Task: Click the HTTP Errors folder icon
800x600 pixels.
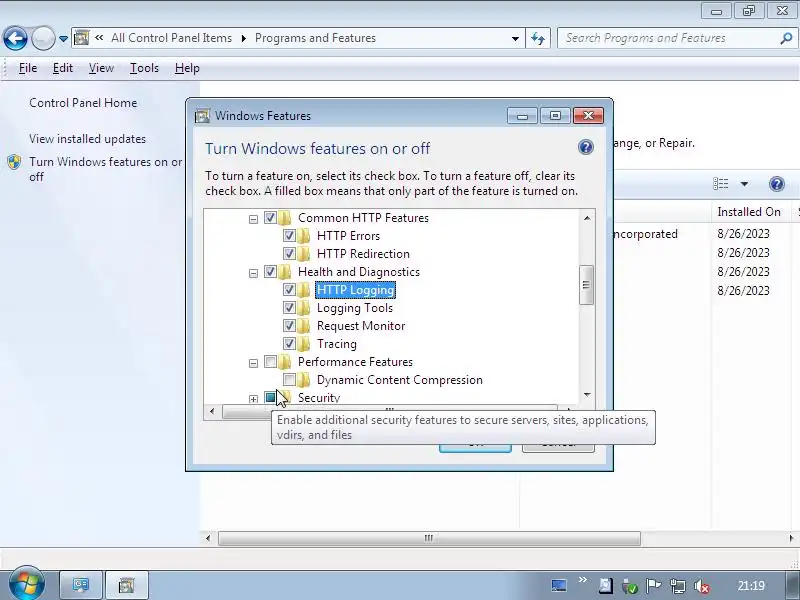Action: click(304, 236)
